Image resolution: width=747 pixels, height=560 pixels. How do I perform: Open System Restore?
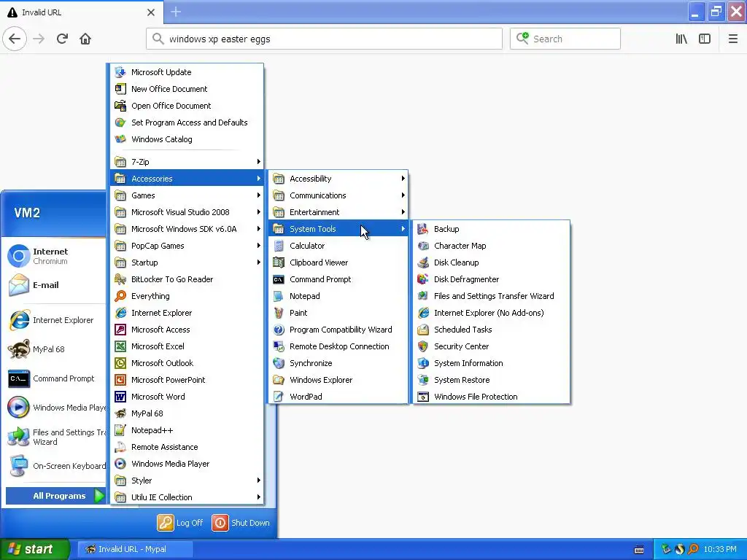click(x=491, y=379)
